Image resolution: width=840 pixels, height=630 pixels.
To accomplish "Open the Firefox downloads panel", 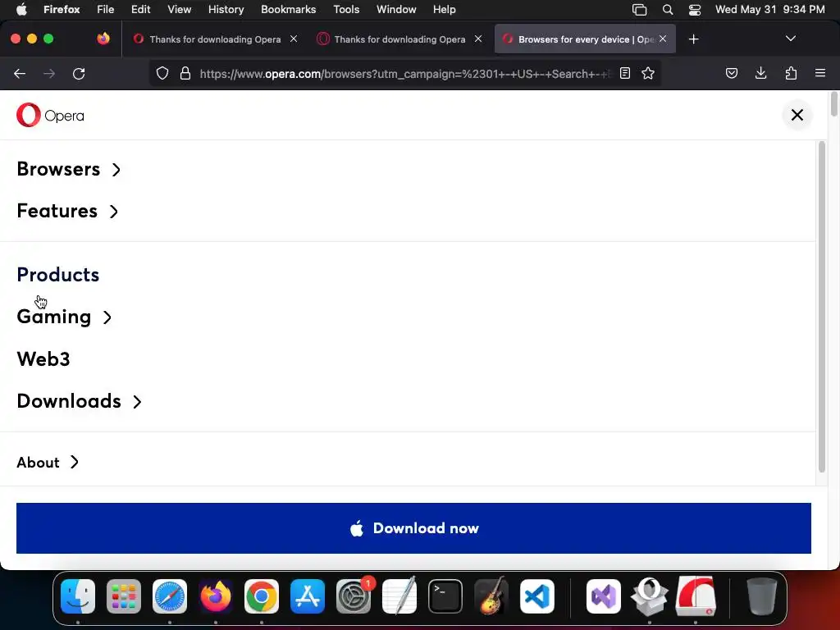I will [760, 73].
